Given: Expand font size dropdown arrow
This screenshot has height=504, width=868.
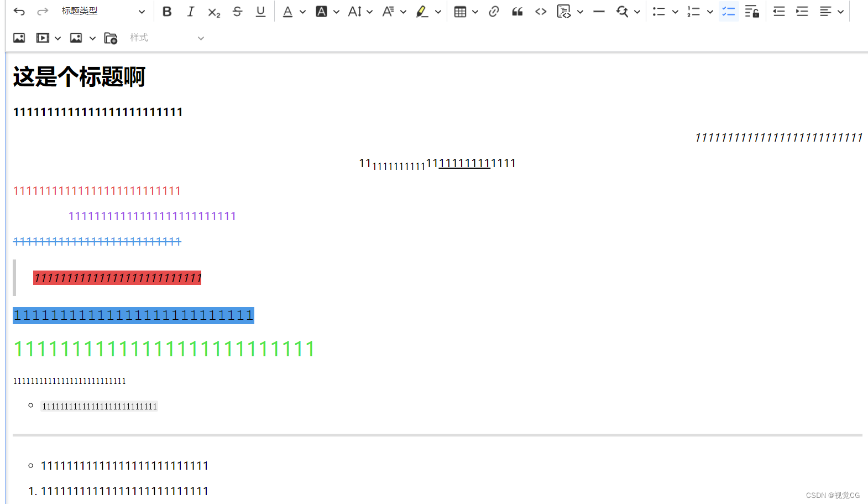Looking at the screenshot, I should tap(369, 12).
